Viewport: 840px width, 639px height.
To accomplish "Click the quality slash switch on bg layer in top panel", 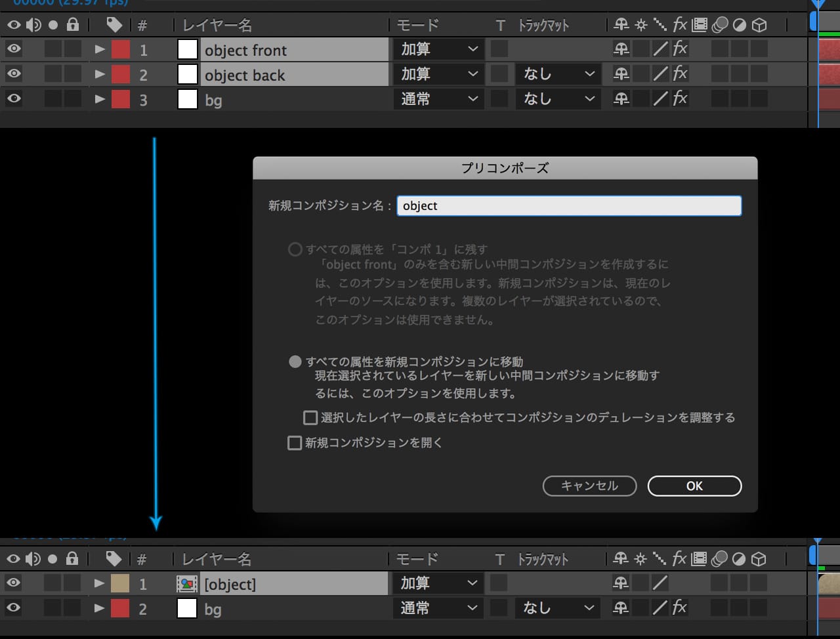I will click(660, 98).
